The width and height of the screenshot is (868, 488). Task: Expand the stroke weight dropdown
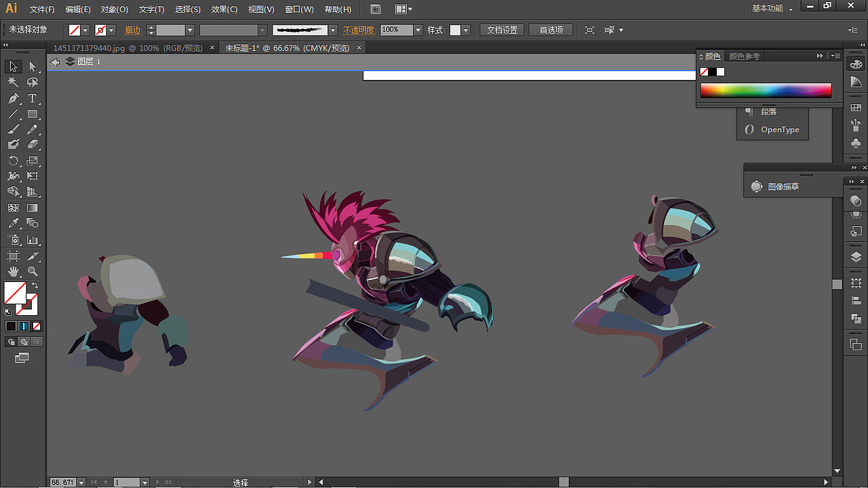[190, 30]
